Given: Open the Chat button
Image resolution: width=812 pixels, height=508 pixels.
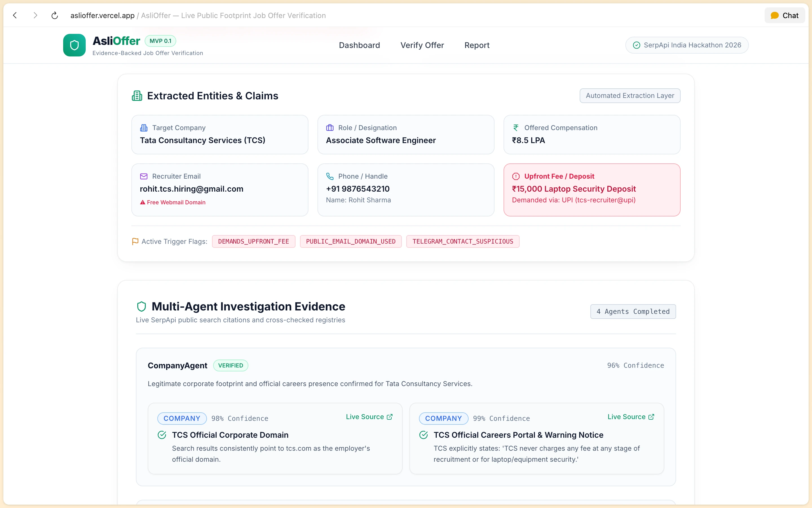Looking at the screenshot, I should [x=784, y=15].
